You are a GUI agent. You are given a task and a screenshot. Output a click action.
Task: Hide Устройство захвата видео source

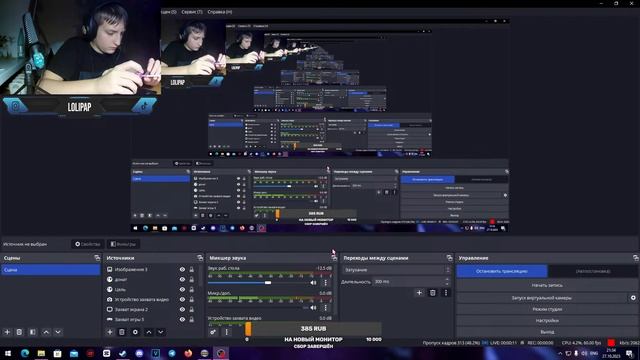click(x=182, y=300)
